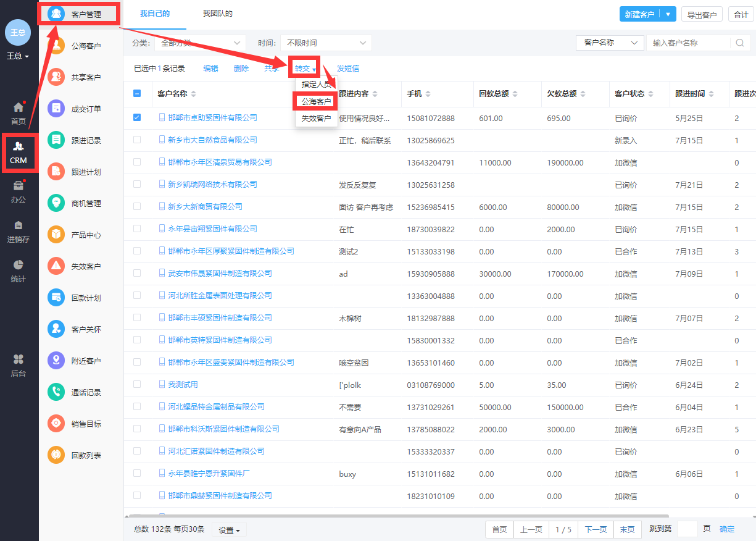Sort by 回款总额 column arrows
Viewport: 756px width, 541px height.
click(515, 94)
